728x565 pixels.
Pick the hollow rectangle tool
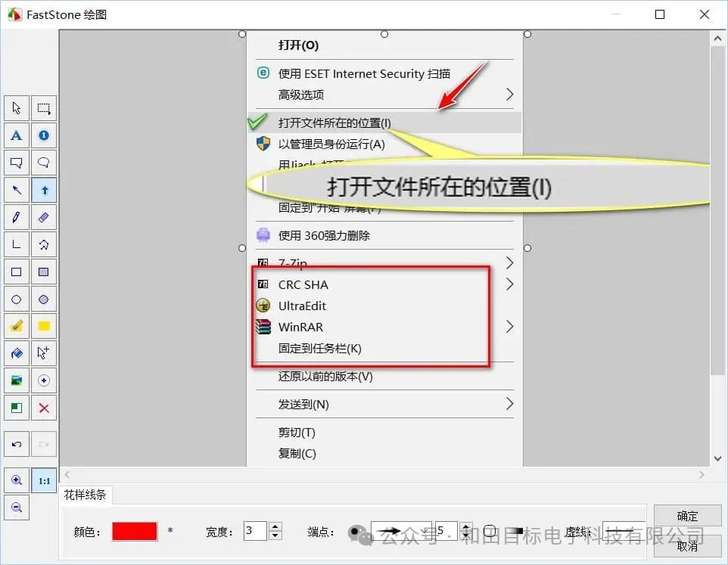17,272
